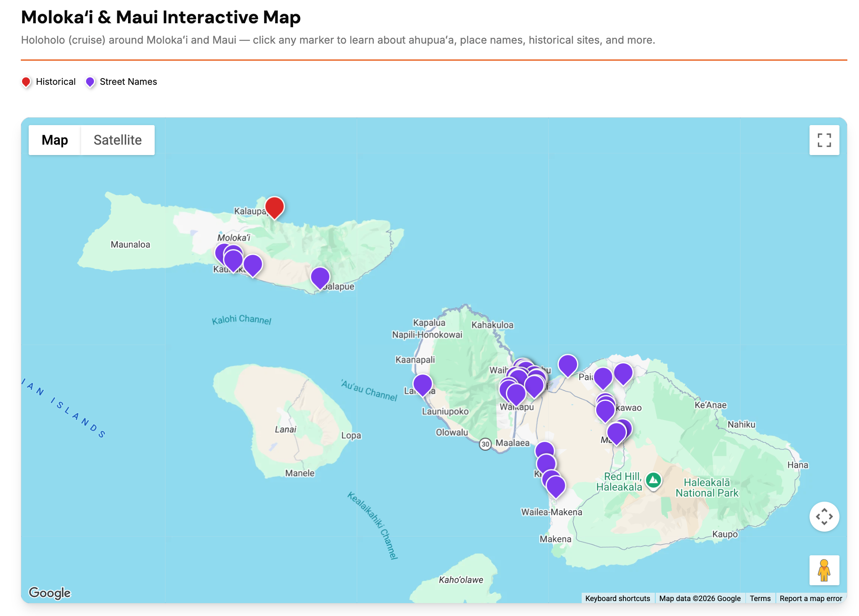Click the Kaanapali place label
This screenshot has width=859, height=616.
coord(415,360)
